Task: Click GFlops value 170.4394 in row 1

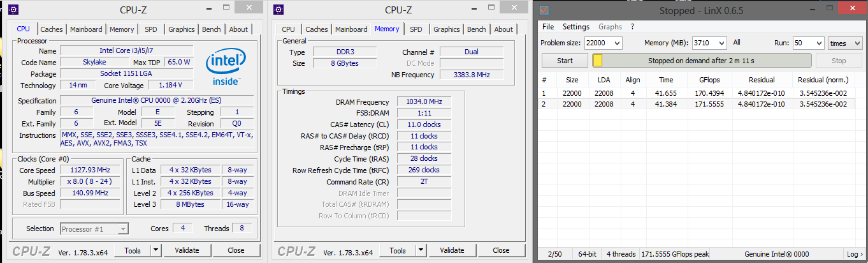Action: (708, 93)
